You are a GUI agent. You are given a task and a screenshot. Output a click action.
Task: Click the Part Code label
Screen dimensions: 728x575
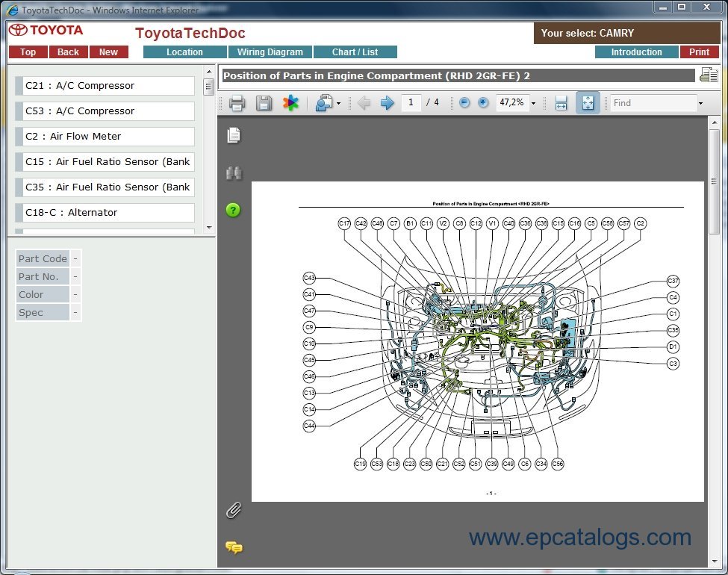click(x=43, y=258)
